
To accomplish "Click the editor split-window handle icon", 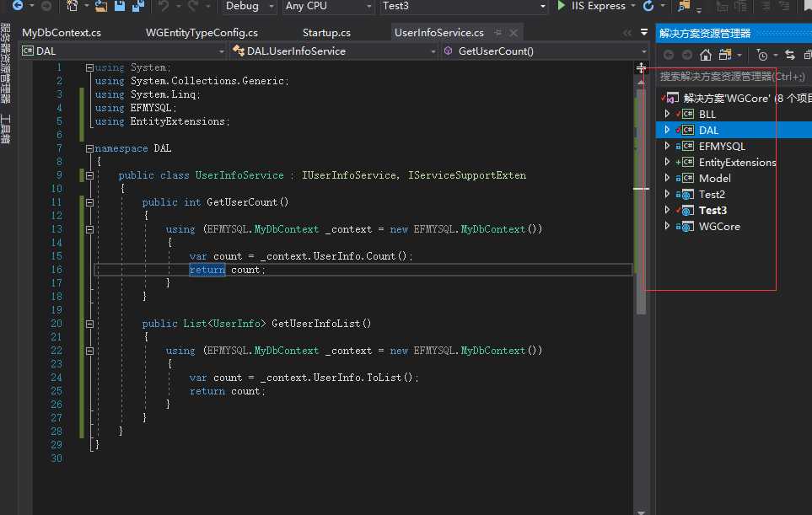I will click(641, 67).
